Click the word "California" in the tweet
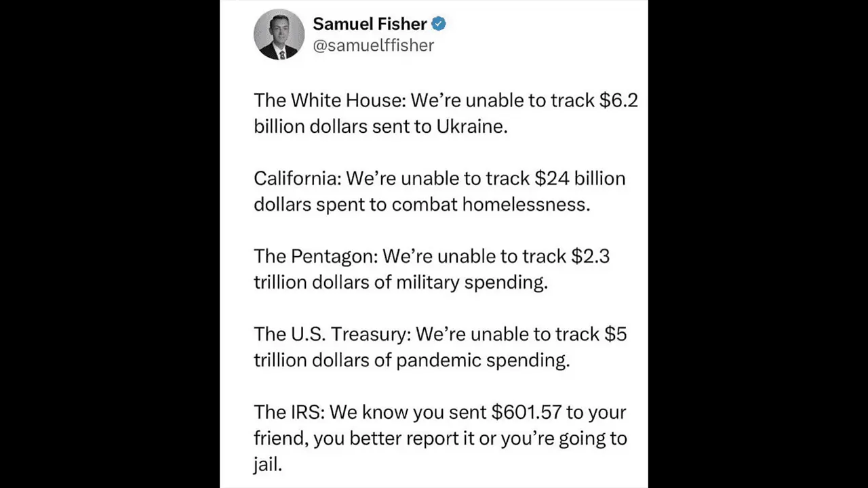The width and height of the screenshot is (868, 488). pyautogui.click(x=297, y=178)
